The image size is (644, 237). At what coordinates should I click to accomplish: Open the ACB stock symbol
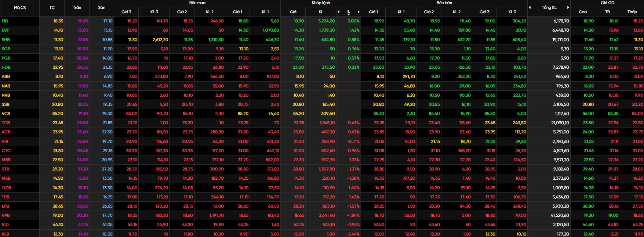tap(6, 132)
